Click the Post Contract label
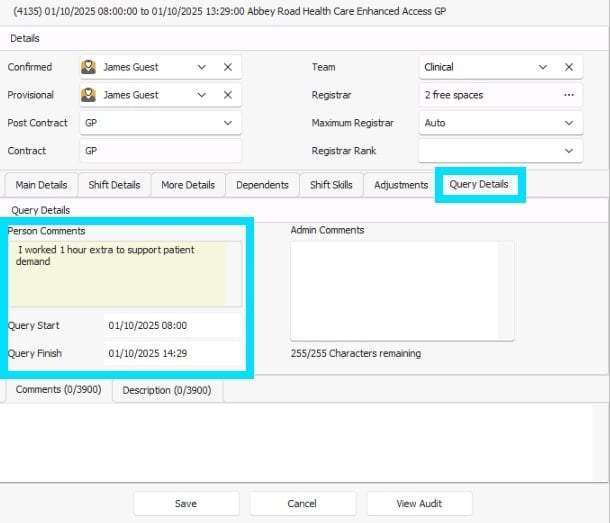610x523 pixels. pyautogui.click(x=37, y=123)
